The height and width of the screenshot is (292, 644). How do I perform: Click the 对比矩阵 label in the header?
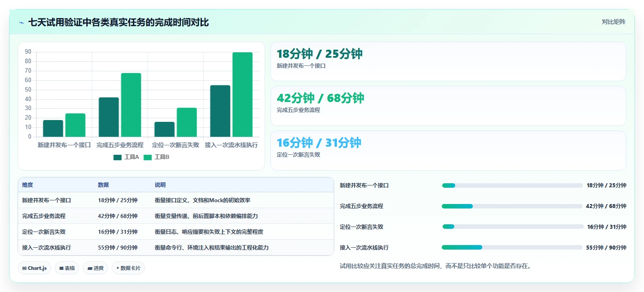click(614, 22)
